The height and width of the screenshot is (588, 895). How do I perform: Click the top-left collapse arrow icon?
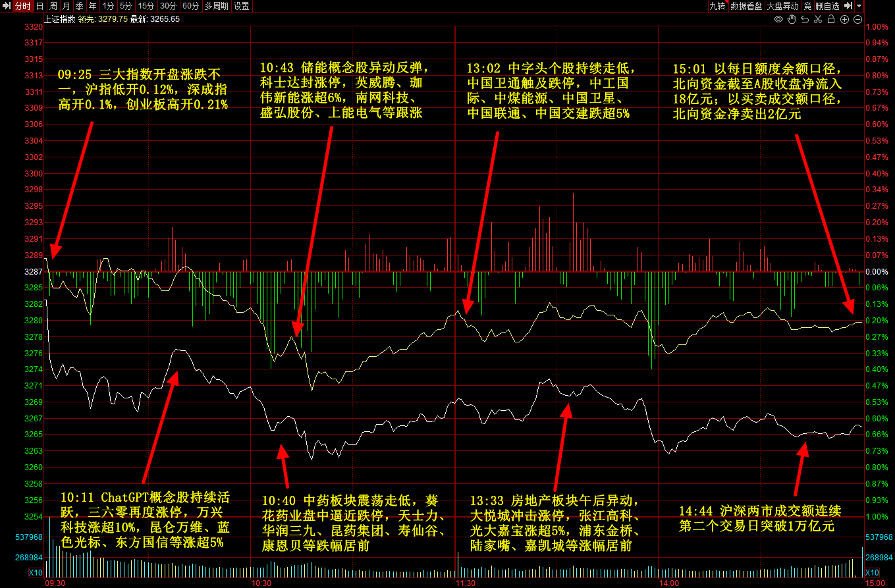pos(6,6)
